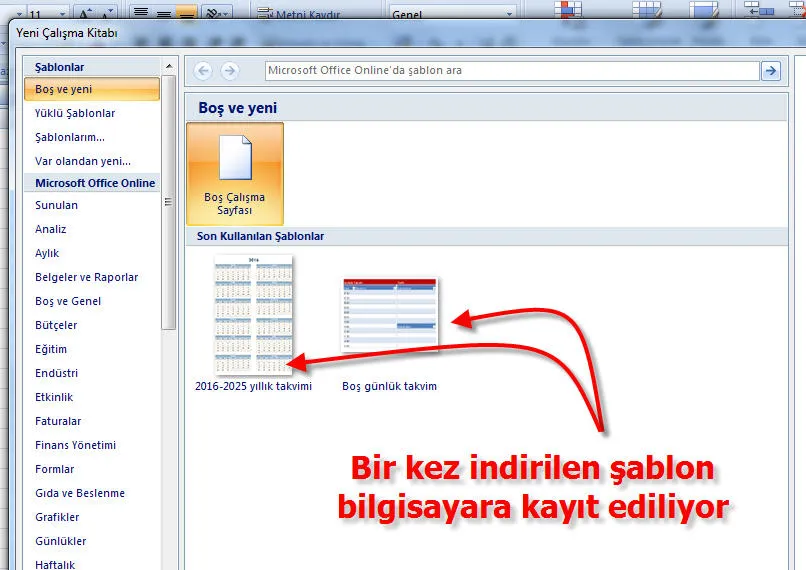806x570 pixels.
Task: Click the template search input field
Action: pyautogui.click(x=511, y=70)
